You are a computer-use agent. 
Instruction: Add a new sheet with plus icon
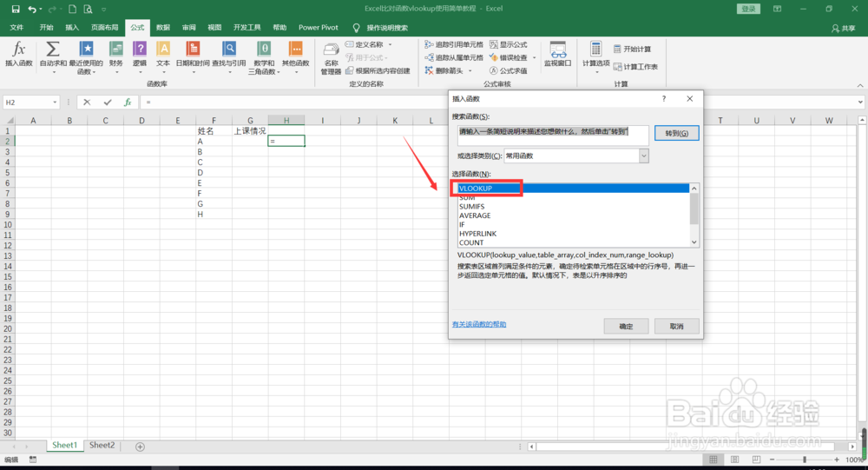pos(140,447)
